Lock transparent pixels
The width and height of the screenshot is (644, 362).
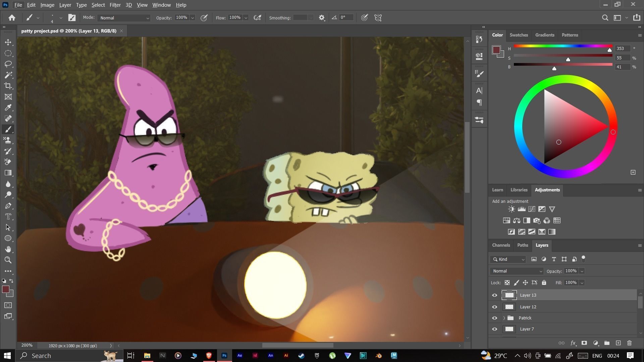pyautogui.click(x=507, y=283)
